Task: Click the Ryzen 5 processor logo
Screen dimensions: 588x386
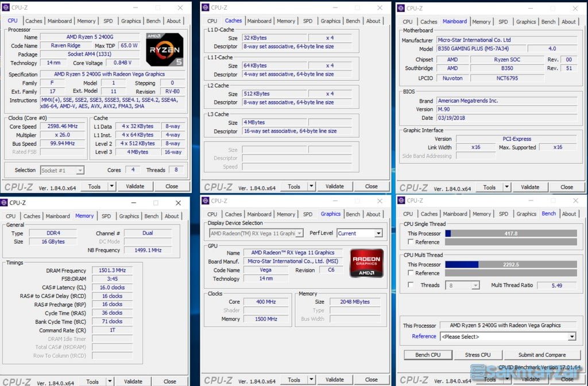Action: 165,49
